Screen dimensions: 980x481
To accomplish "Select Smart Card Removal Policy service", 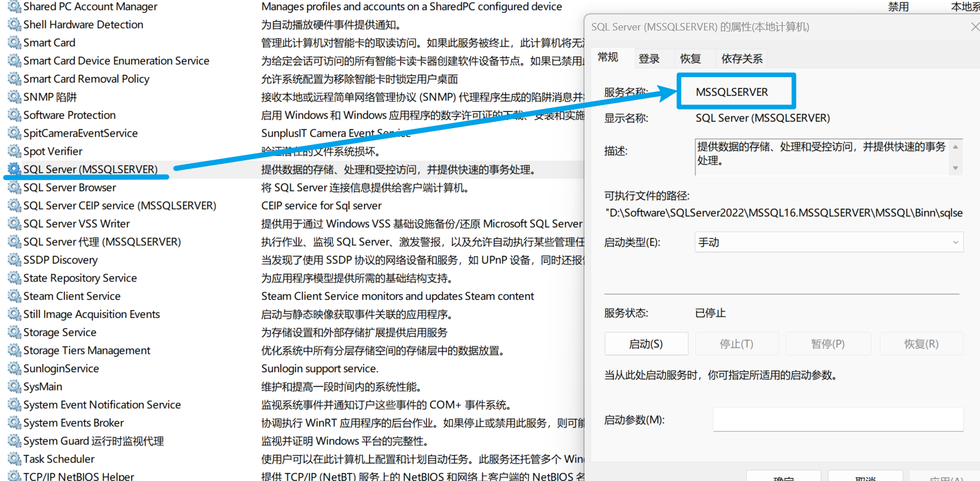I will (86, 79).
